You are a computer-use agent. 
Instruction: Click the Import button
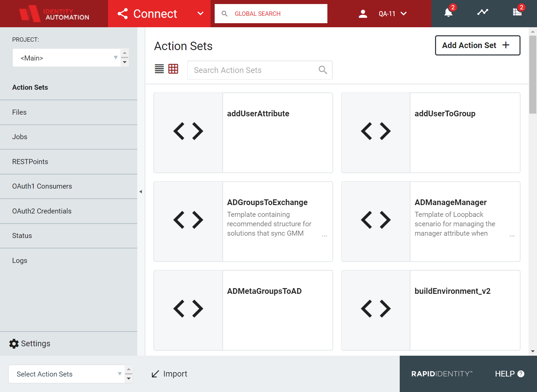click(x=169, y=374)
